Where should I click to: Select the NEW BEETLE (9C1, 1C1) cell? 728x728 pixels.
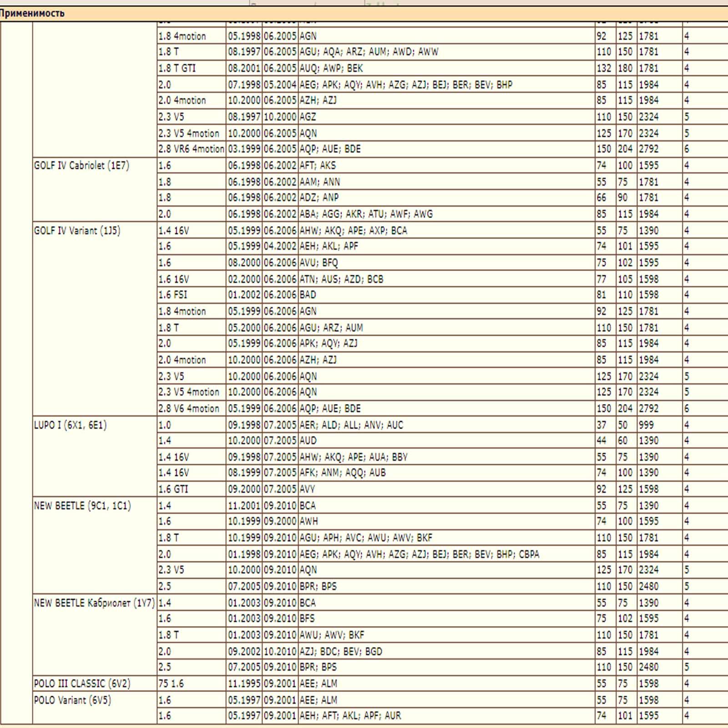[x=82, y=506]
